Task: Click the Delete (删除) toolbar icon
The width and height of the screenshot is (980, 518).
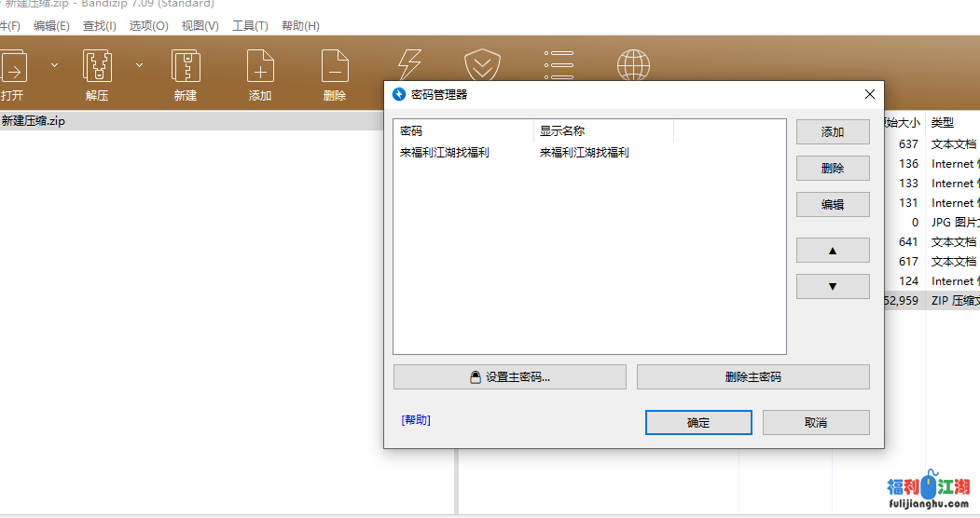Action: (335, 67)
